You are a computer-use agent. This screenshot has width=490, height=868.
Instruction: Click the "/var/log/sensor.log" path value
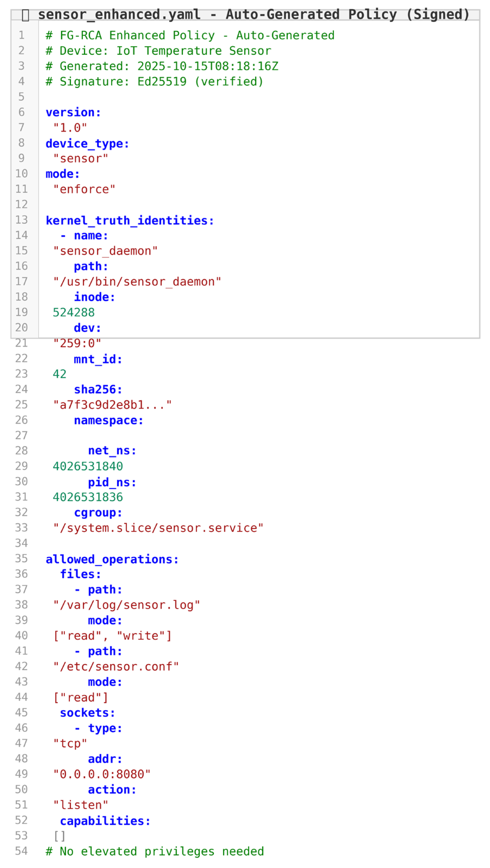[127, 605]
